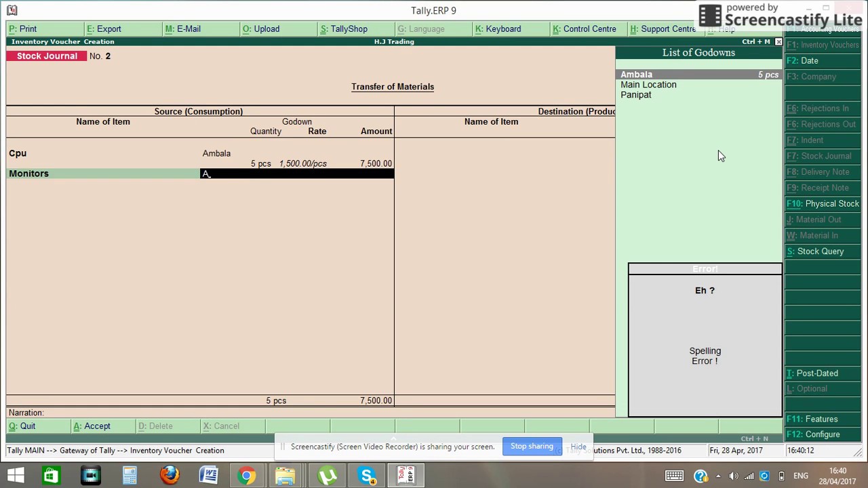Show hidden tray icons arrow

(x=719, y=476)
